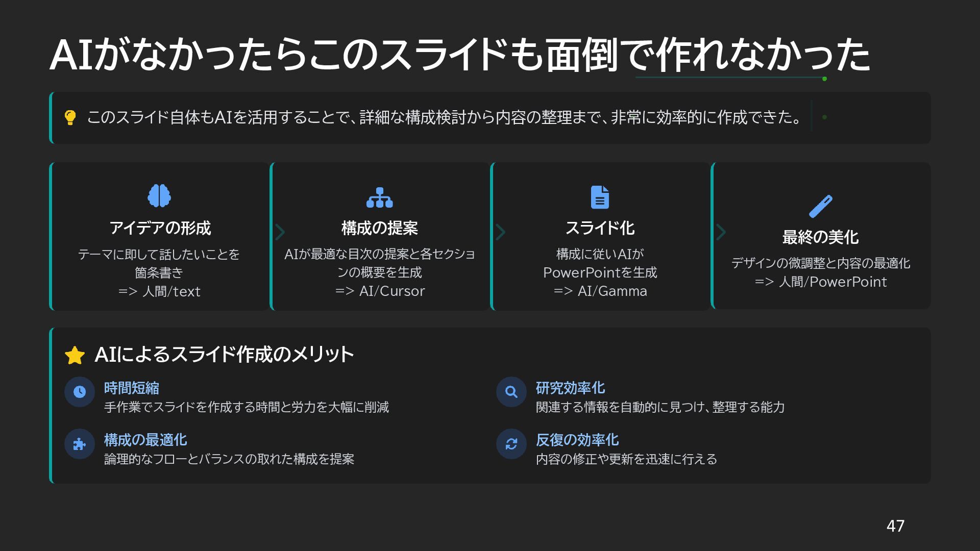The width and height of the screenshot is (980, 551).
Task: Click chevron arrow between スライド化 and 最終の美化
Action: [x=721, y=232]
